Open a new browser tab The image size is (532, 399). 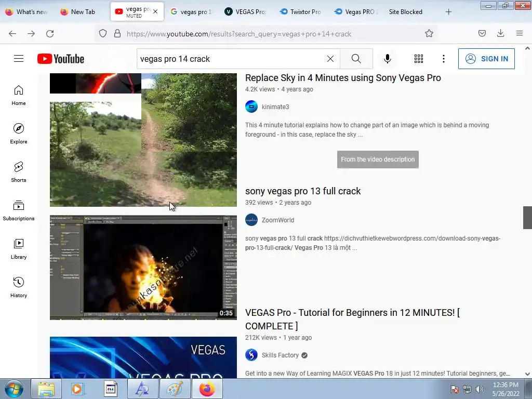pos(448,12)
